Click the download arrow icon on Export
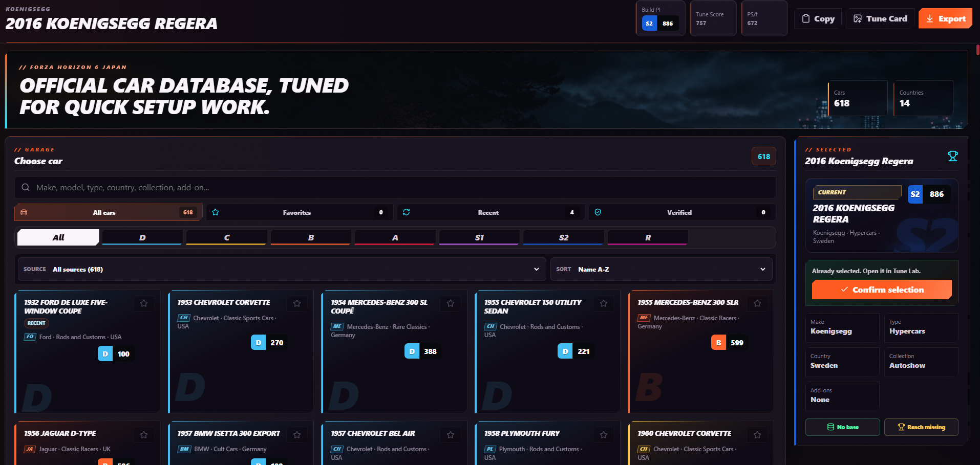This screenshot has width=980, height=465. 930,19
